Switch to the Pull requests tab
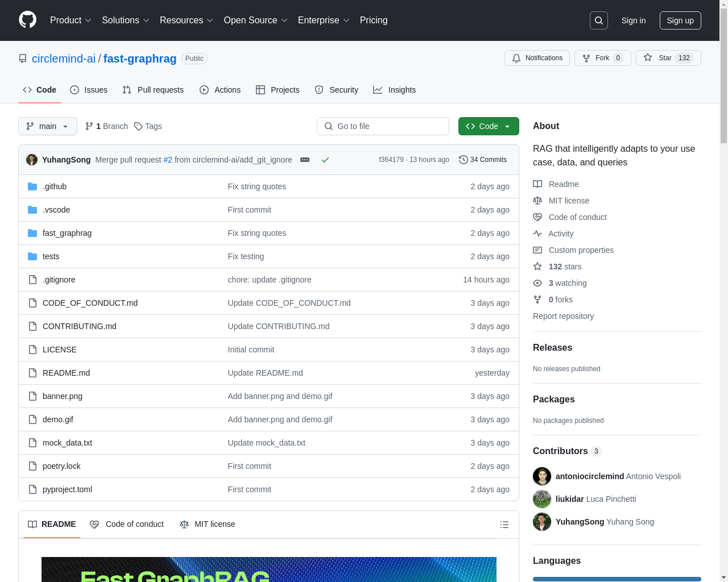This screenshot has width=728, height=582. click(x=153, y=90)
